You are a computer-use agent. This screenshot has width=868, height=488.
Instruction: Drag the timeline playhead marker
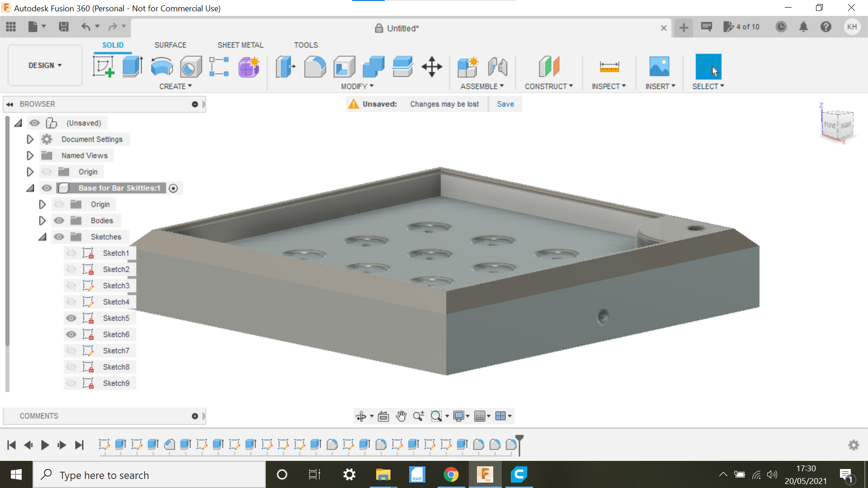point(519,442)
